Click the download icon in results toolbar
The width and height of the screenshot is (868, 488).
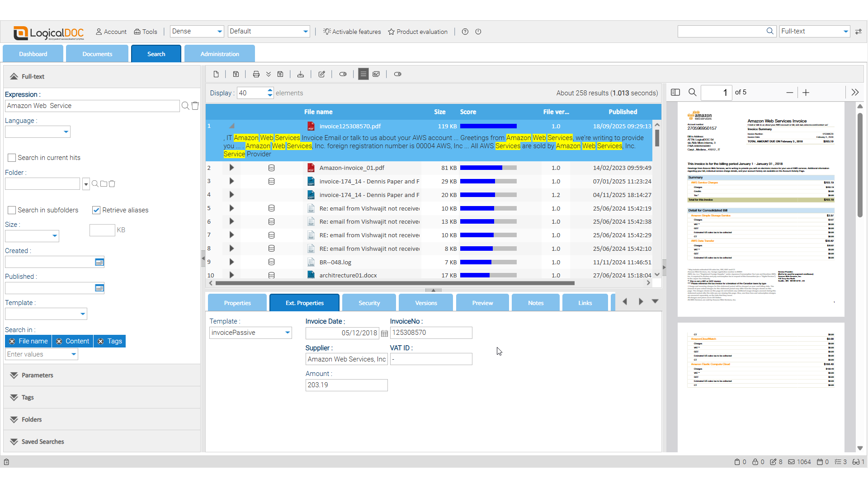tap(300, 74)
